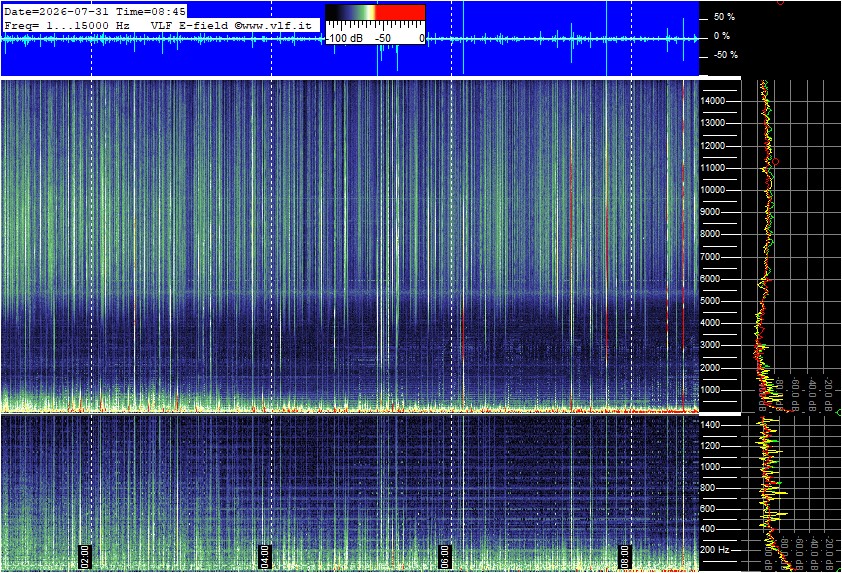
Task: Click the 13000 frequency axis label
Action: pyautogui.click(x=713, y=123)
